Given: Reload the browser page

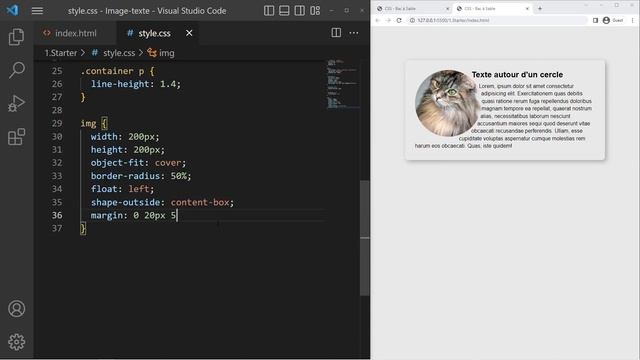Looking at the screenshot, I should pos(399,20).
